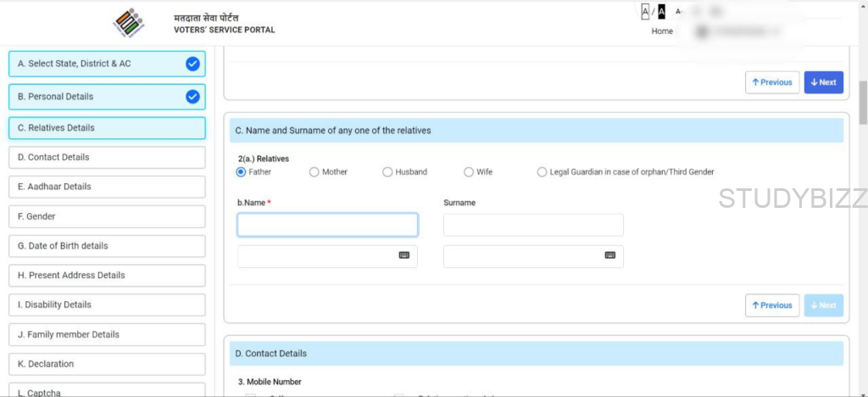The width and height of the screenshot is (868, 397).
Task: Open virtual keyboard under Surname field
Action: (x=609, y=254)
